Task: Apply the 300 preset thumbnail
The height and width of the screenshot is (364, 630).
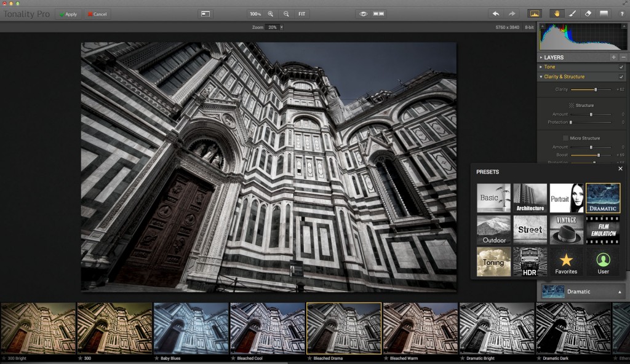Action: [114, 328]
